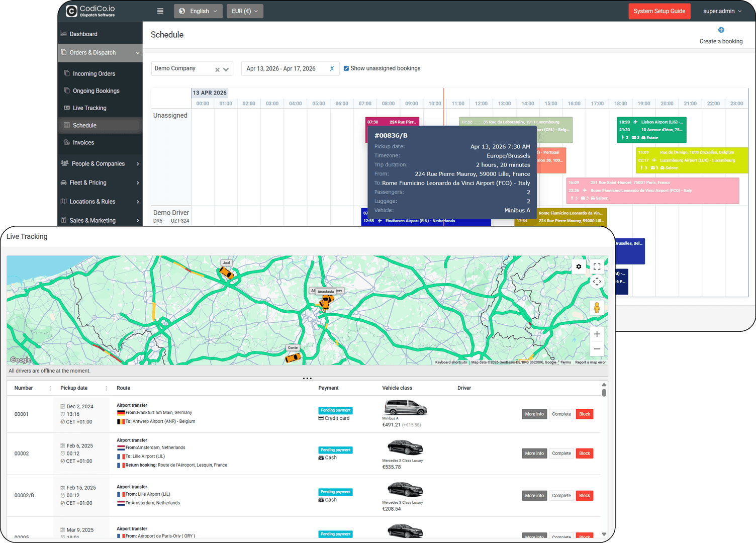Click the globe icon beside English
The width and height of the screenshot is (756, 543).
point(182,11)
